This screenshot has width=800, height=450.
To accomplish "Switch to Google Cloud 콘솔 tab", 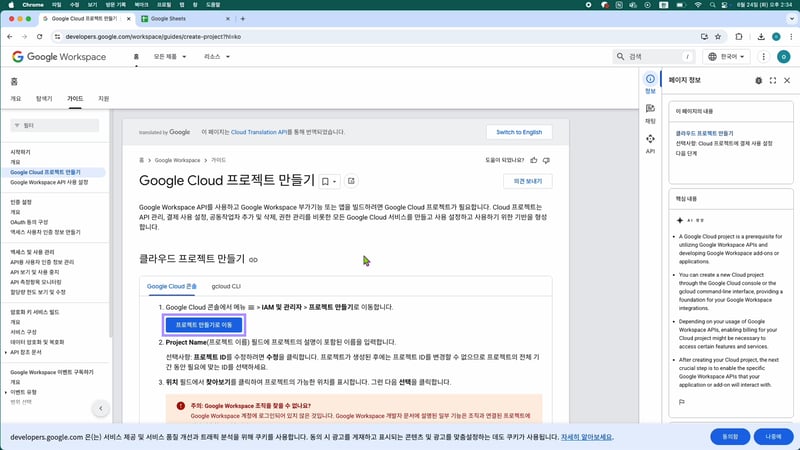I will point(171,287).
